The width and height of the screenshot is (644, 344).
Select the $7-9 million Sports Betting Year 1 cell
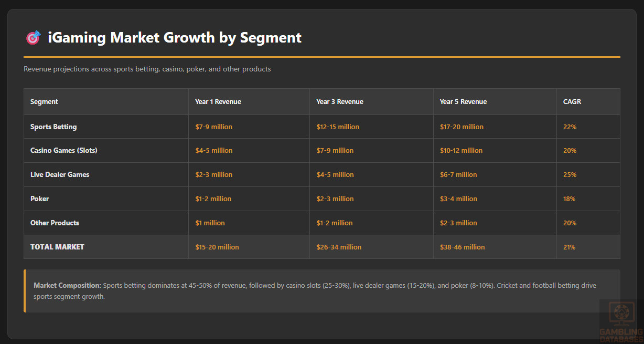pyautogui.click(x=213, y=127)
